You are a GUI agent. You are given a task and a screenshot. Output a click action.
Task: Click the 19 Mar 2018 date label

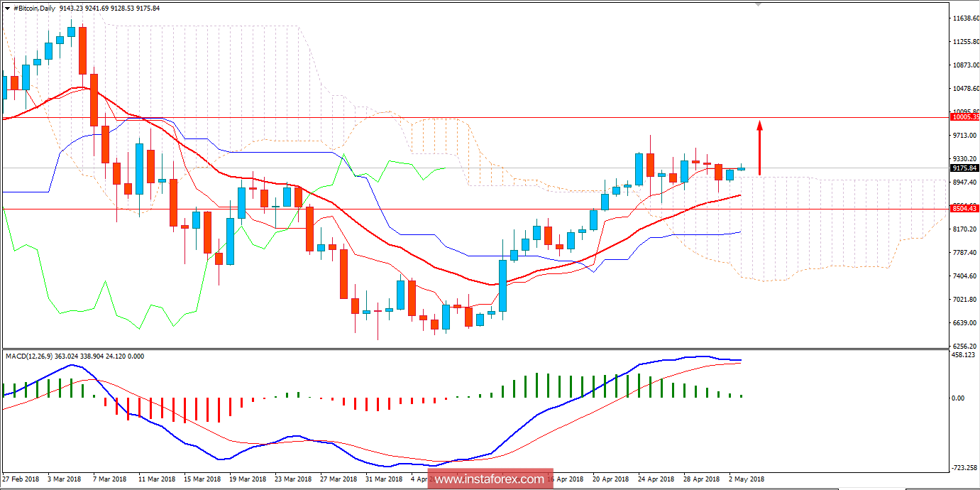[248, 479]
